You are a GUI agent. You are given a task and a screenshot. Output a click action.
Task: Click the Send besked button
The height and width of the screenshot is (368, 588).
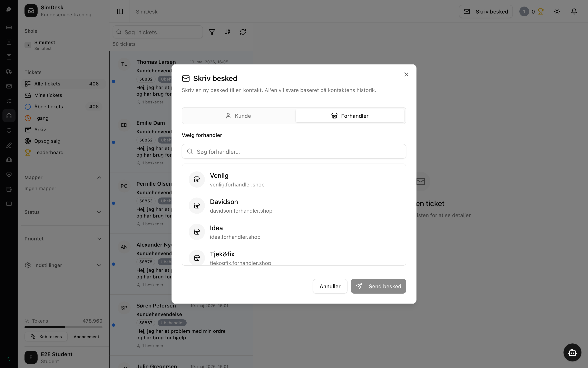[378, 286]
